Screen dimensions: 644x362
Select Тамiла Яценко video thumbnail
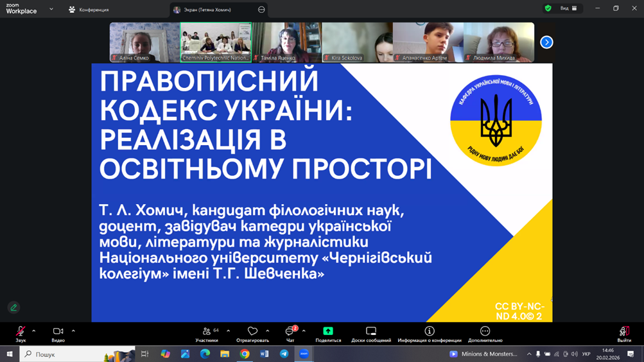coord(286,42)
